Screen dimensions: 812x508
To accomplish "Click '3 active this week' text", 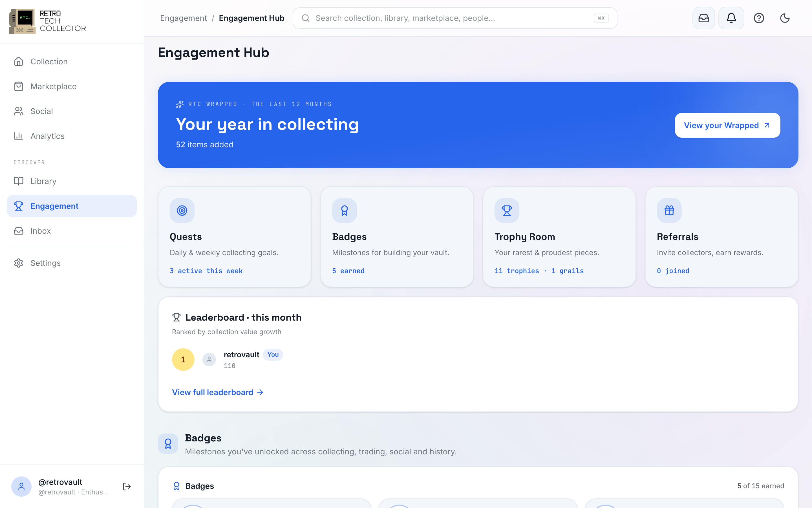I will [x=206, y=271].
